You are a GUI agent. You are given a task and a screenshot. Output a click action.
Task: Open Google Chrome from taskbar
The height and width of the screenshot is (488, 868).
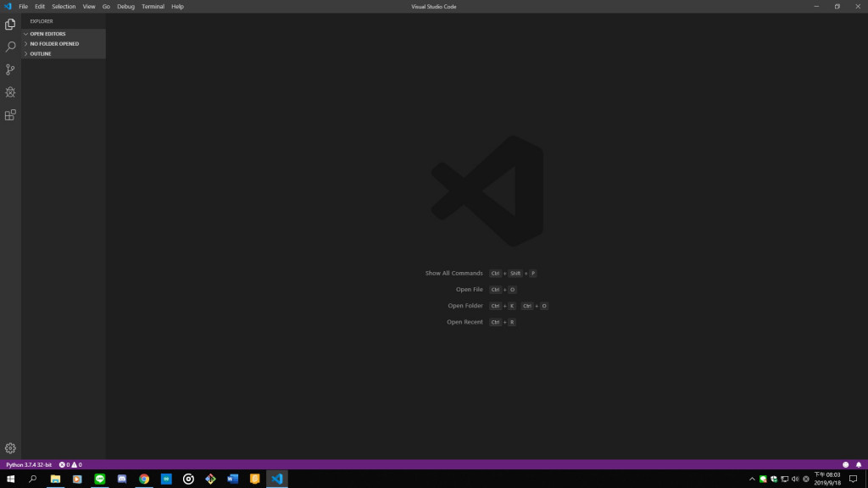(x=144, y=480)
